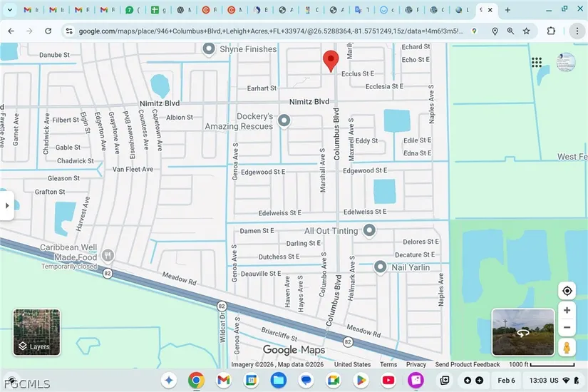Click Send Product Feedback link
The width and height of the screenshot is (588, 392).
click(468, 364)
